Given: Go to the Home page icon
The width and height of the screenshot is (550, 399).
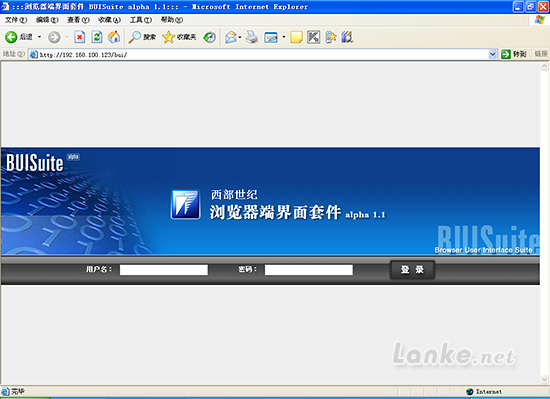Looking at the screenshot, I should coord(114,37).
